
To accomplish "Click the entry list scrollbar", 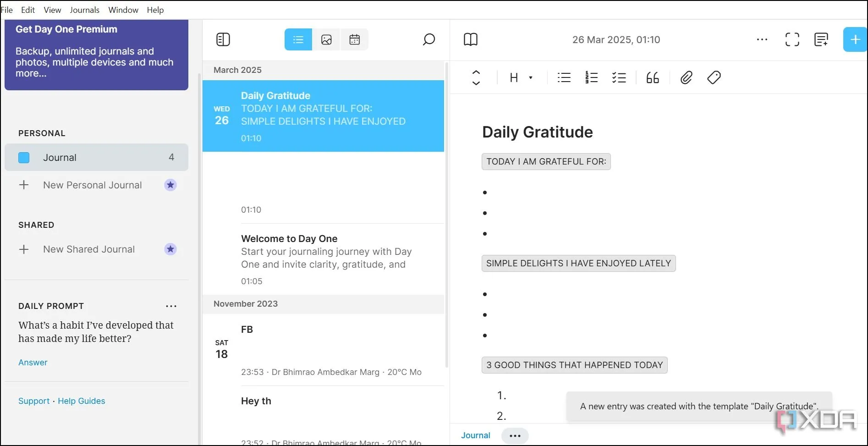I will (447, 215).
